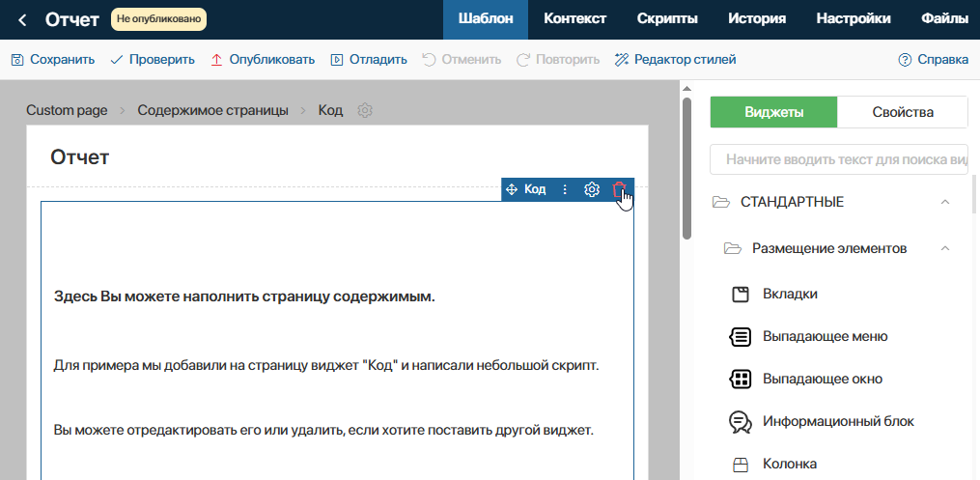Select the Выпадающее окно widget icon
The height and width of the screenshot is (480, 980).
(x=740, y=380)
